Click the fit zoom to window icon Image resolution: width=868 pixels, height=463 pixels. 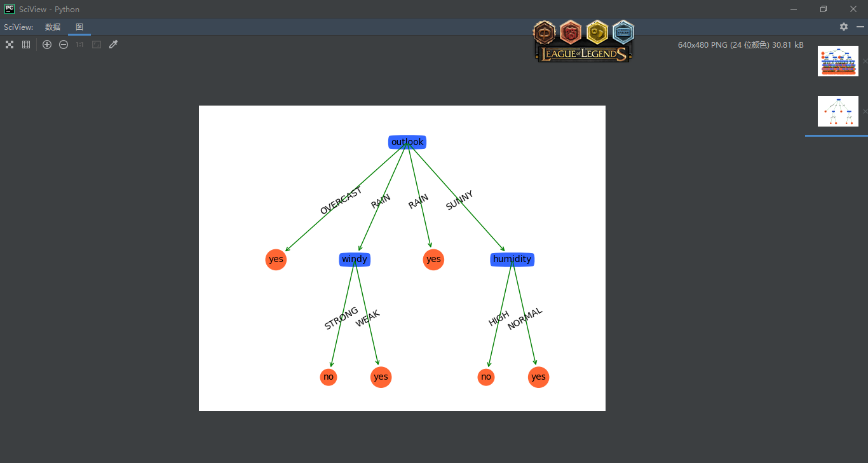pyautogui.click(x=97, y=45)
